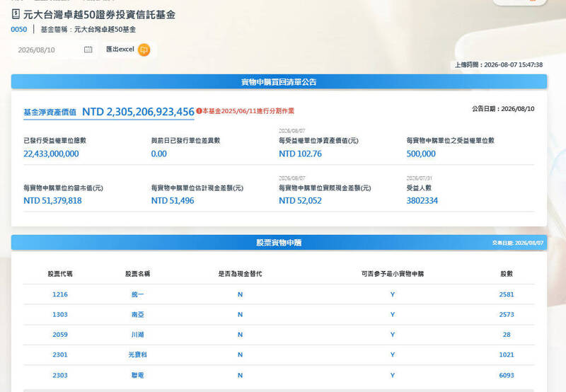Click beneficiary count 3802334
The height and width of the screenshot is (392, 566).
(x=422, y=201)
